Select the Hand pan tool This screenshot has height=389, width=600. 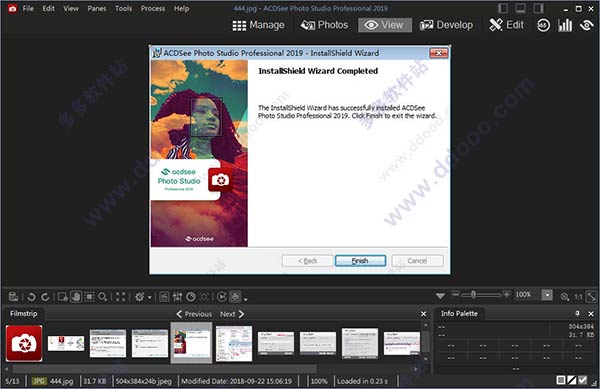(x=76, y=297)
